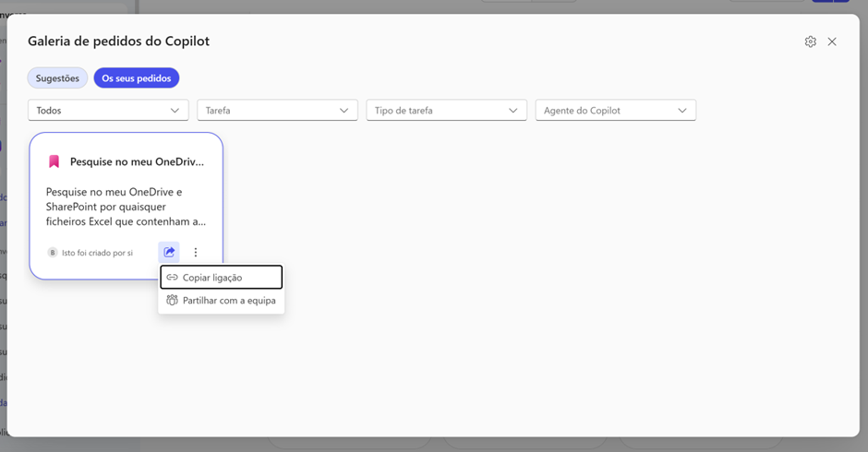Expand the Tipo de tarefa dropdown
The image size is (868, 452).
(x=446, y=111)
